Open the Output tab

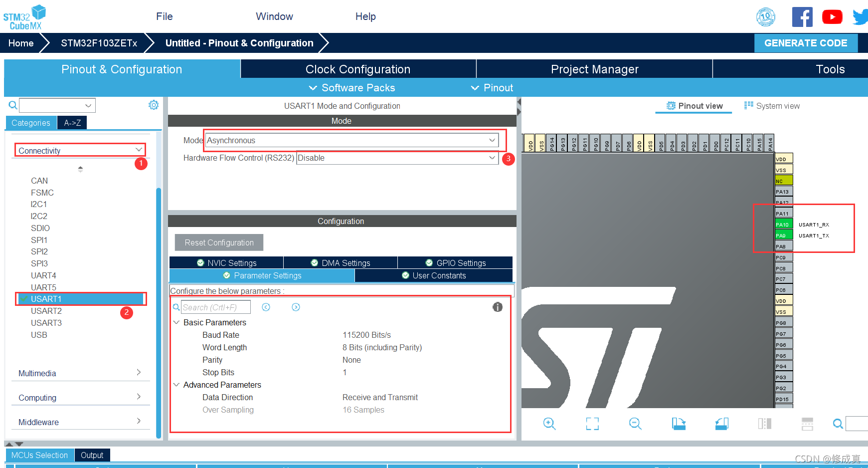click(x=92, y=455)
